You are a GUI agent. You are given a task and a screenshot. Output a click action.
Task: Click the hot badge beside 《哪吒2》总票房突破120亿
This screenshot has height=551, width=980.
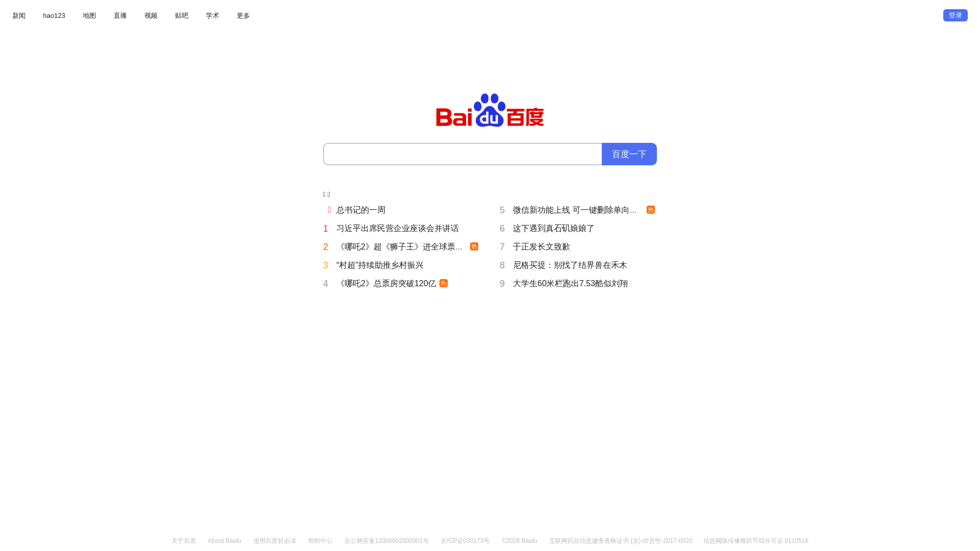(x=444, y=283)
